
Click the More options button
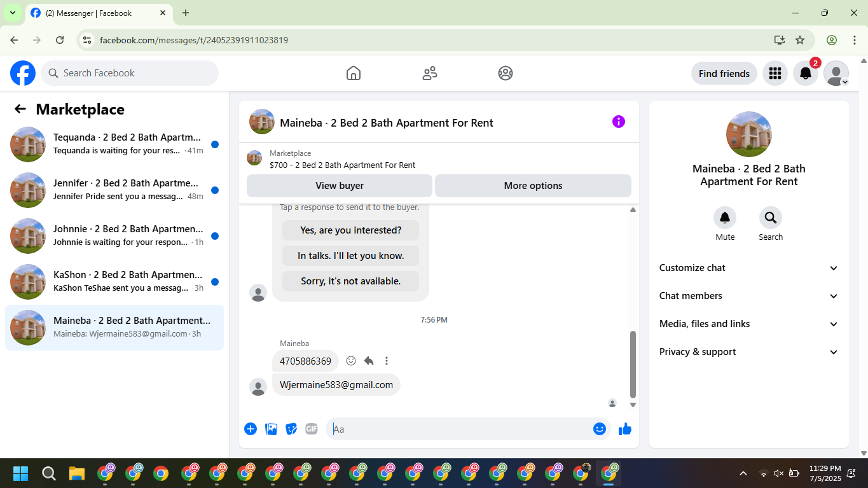click(x=533, y=186)
